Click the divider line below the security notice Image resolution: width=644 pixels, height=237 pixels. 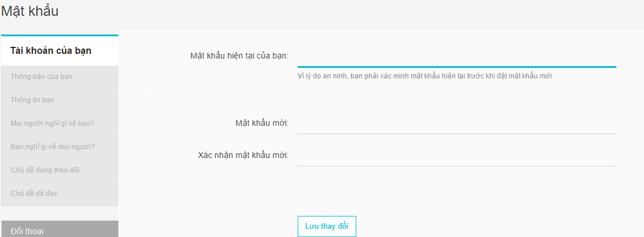(x=382, y=90)
